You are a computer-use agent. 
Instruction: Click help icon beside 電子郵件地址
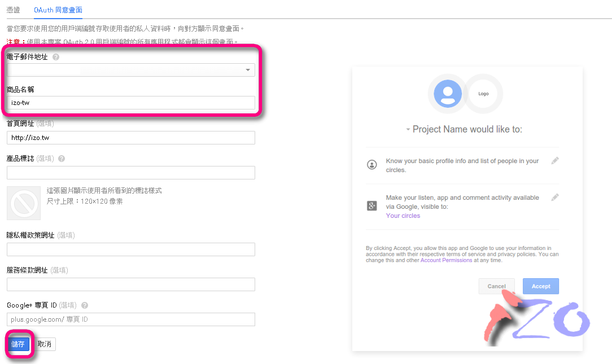[56, 57]
